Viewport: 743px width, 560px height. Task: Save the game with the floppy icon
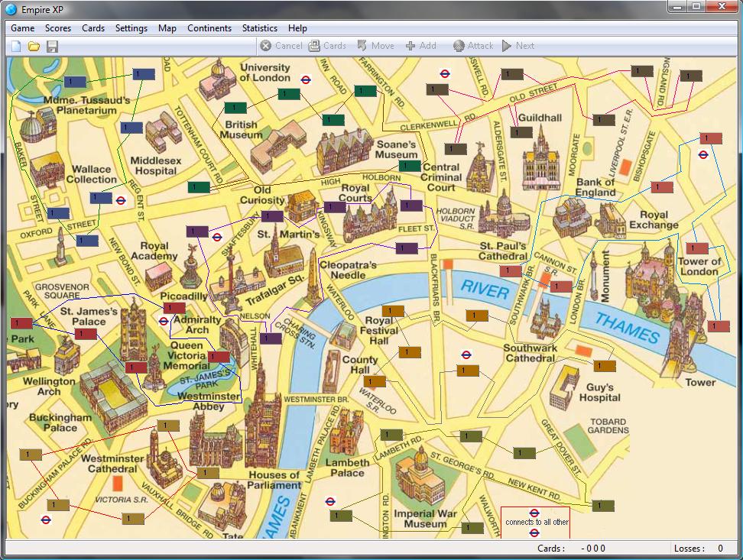point(52,46)
